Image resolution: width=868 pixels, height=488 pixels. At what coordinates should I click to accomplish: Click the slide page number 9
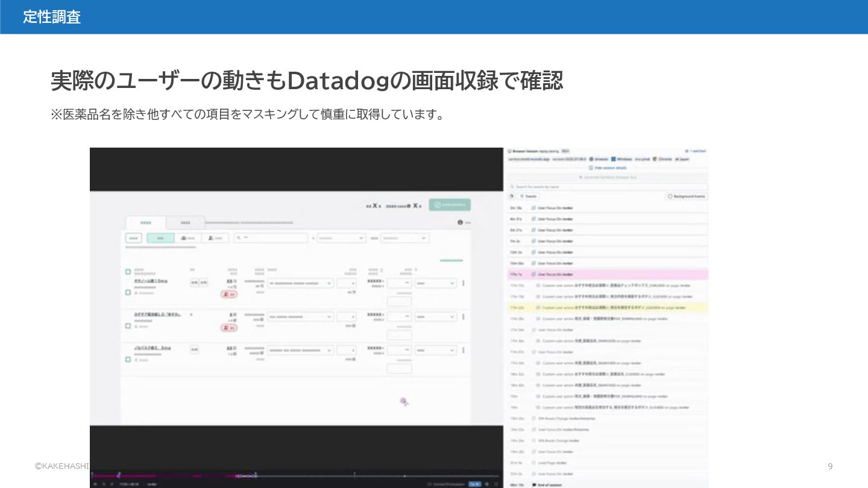[830, 466]
